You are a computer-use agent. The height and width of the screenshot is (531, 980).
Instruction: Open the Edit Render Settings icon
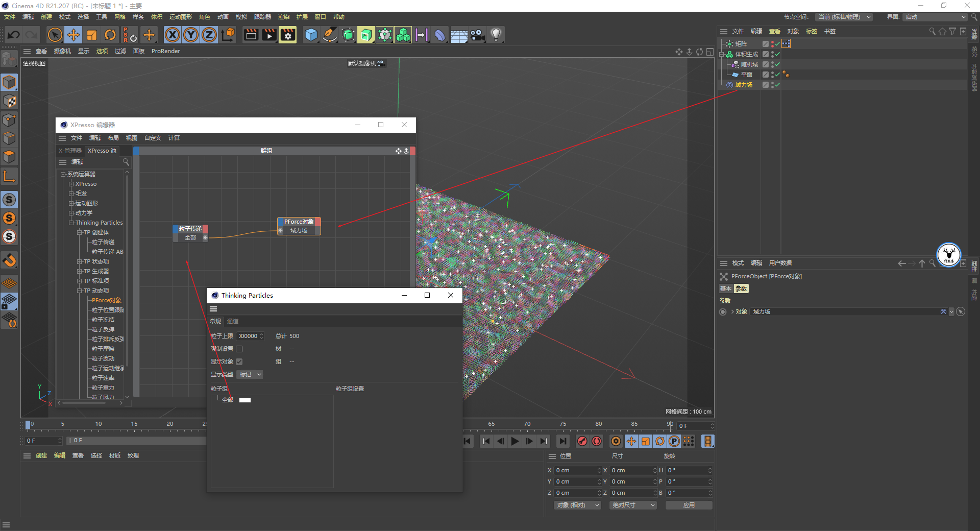click(x=287, y=35)
